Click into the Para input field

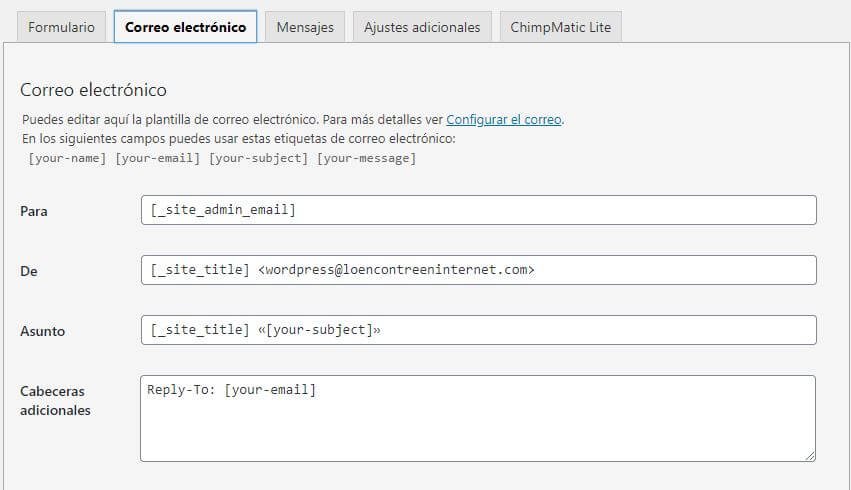click(478, 210)
